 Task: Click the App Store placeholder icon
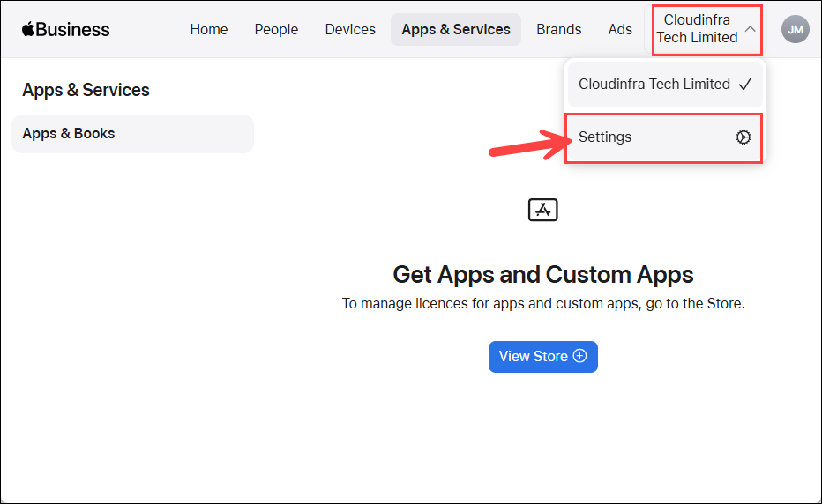(x=542, y=210)
